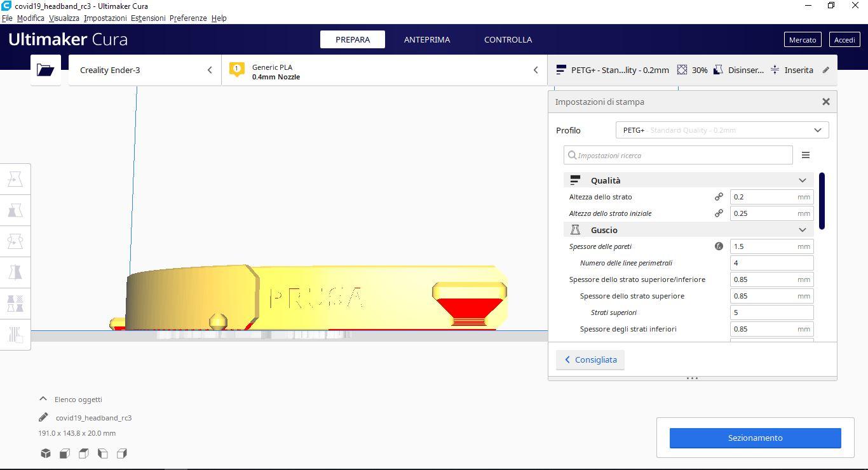Image resolution: width=868 pixels, height=470 pixels.
Task: Select the Move tool in left toolbar
Action: 15,179
